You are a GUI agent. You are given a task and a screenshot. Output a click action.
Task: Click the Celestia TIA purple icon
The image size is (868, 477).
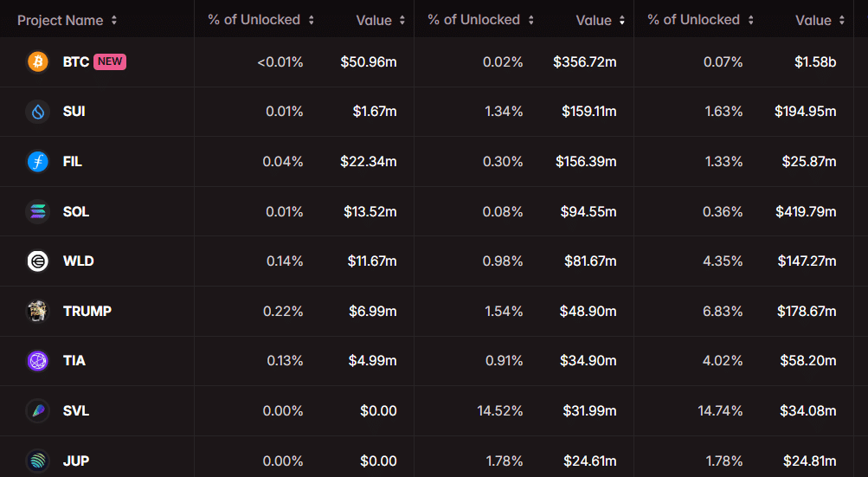(38, 361)
